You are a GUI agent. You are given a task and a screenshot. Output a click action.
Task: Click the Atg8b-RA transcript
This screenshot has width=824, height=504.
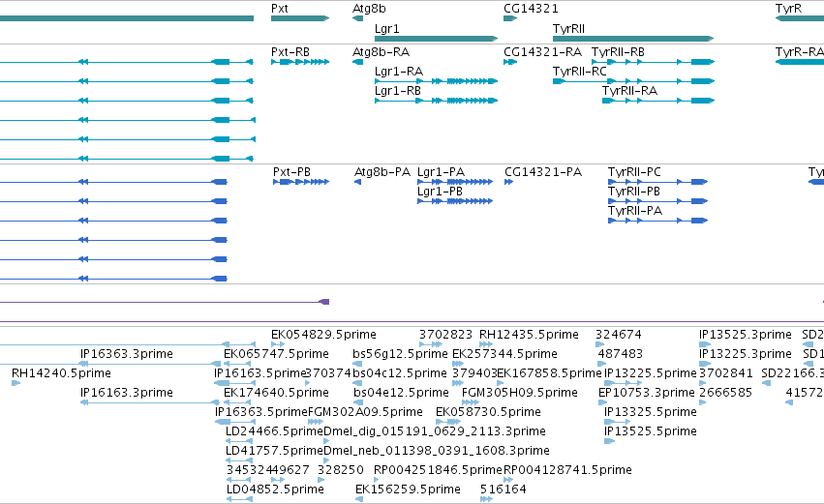click(x=358, y=62)
